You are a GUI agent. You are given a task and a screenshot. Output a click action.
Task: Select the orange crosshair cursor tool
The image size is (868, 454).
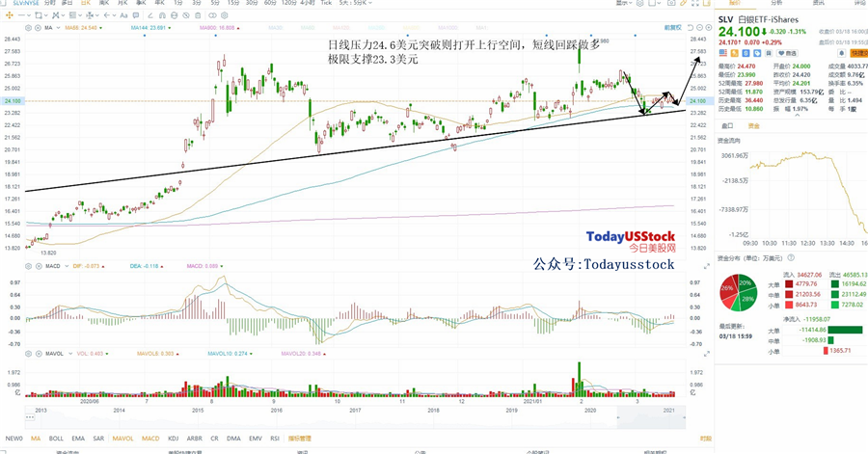[x=10, y=15]
